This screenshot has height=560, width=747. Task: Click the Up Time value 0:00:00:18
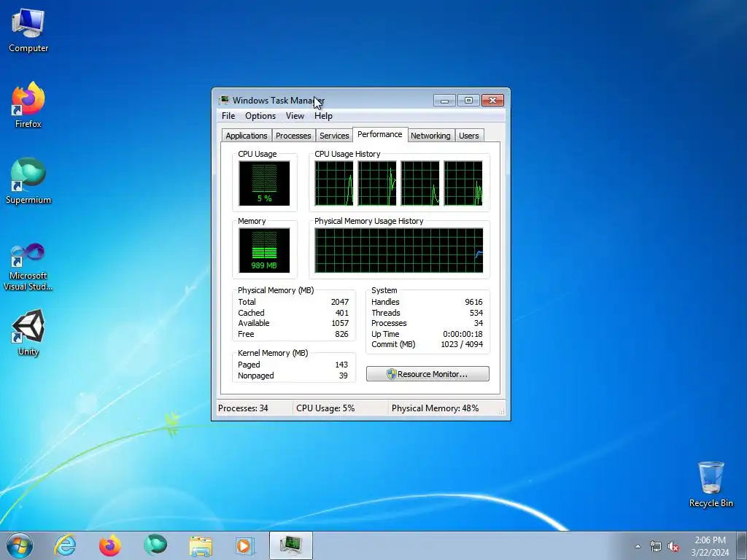(462, 334)
